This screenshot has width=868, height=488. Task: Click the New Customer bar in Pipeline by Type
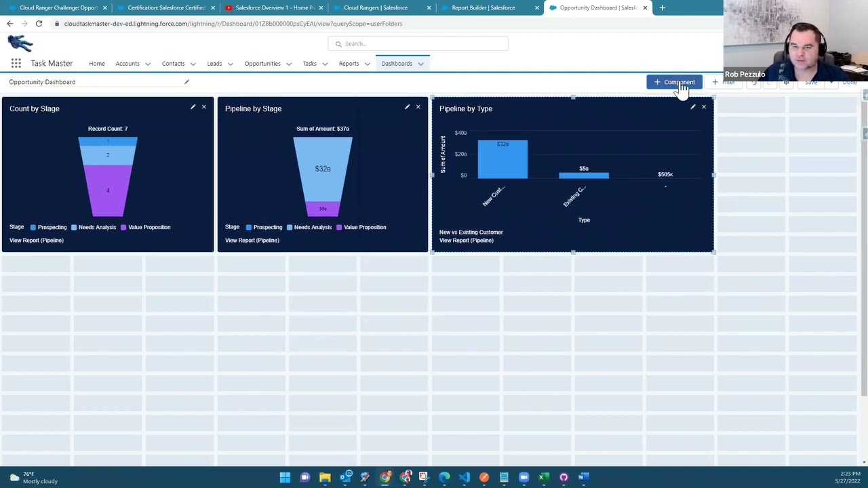point(502,159)
